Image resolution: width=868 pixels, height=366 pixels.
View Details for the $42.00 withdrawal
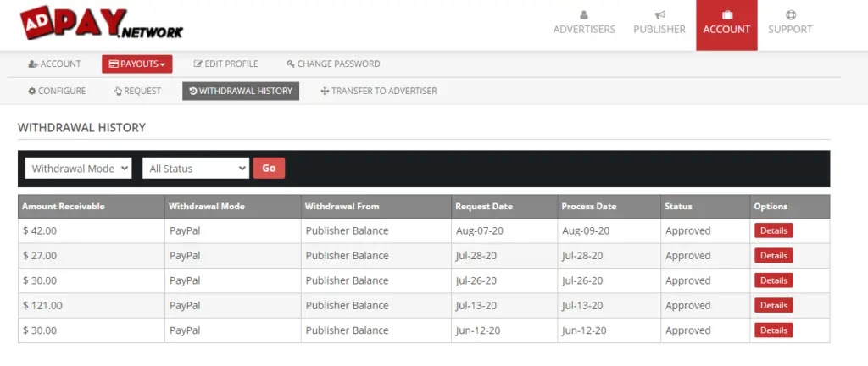773,230
